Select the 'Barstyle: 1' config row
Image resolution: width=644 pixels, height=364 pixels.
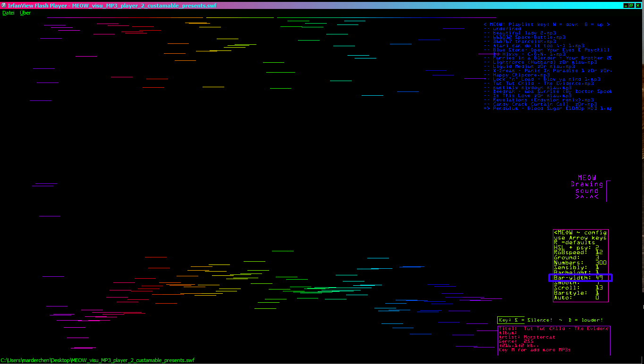[x=576, y=293]
